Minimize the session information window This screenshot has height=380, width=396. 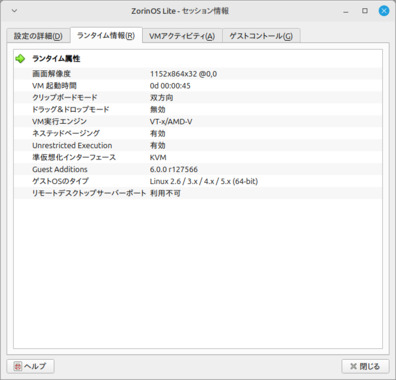[x=346, y=11]
